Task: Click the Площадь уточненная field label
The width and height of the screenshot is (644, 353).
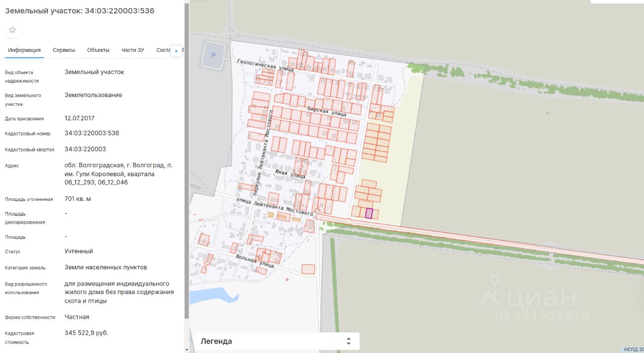Action: [29, 199]
